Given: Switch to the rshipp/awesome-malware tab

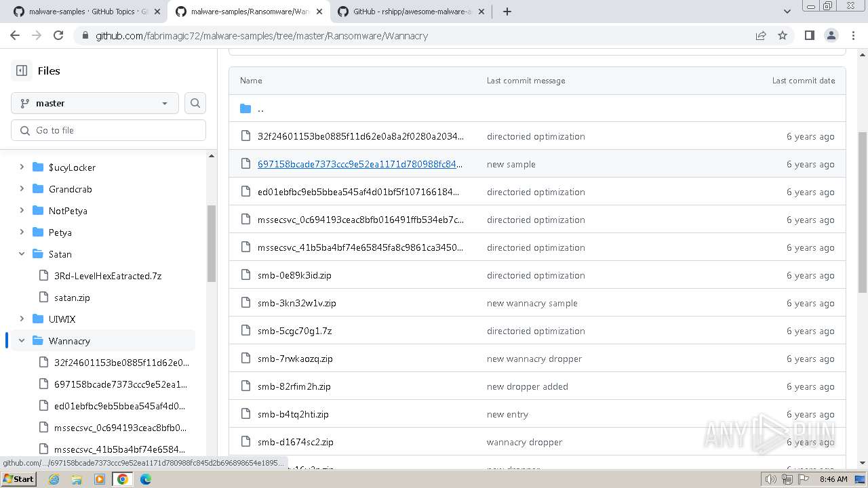Looking at the screenshot, I should [x=412, y=12].
